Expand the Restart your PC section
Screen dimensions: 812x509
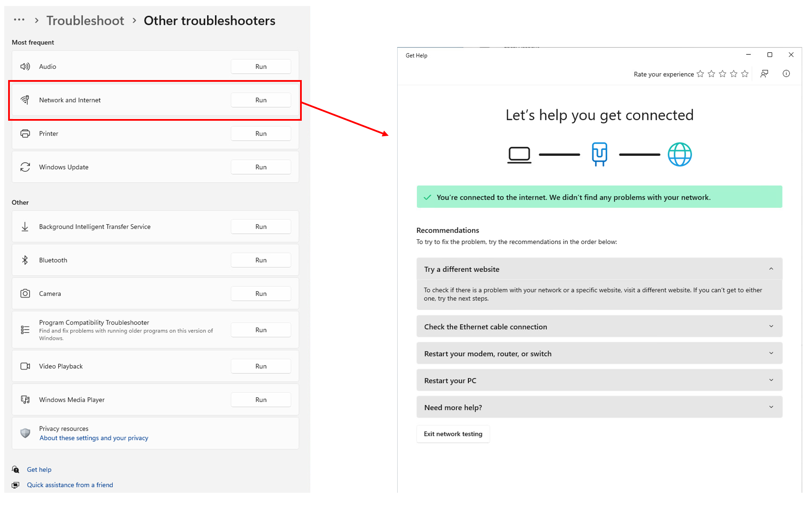click(x=771, y=381)
